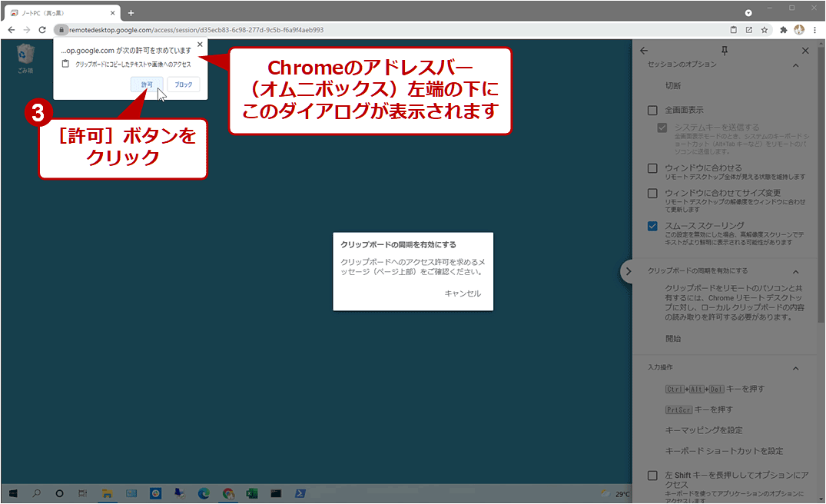Click 切断 to disconnect session
The width and height of the screenshot is (826, 504).
coord(672,85)
